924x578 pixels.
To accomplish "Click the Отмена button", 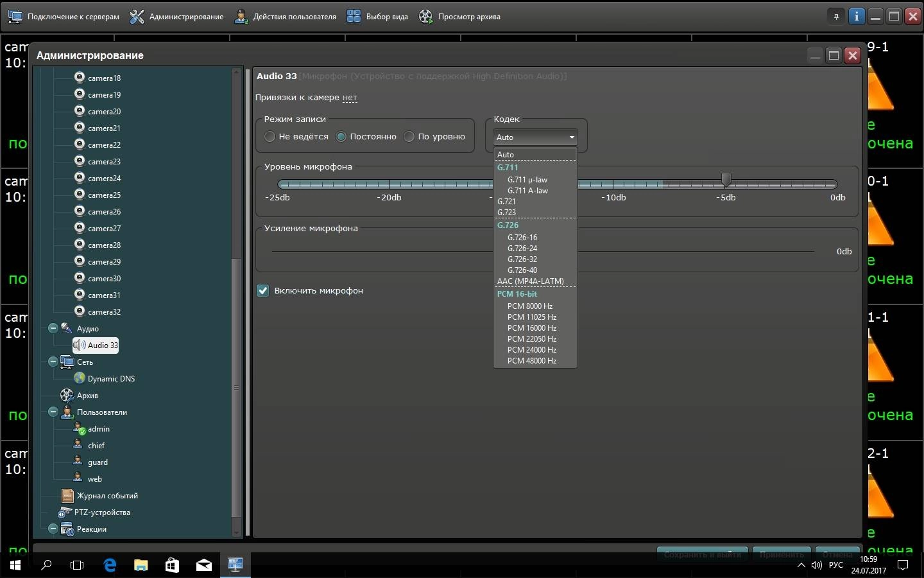I will click(838, 554).
